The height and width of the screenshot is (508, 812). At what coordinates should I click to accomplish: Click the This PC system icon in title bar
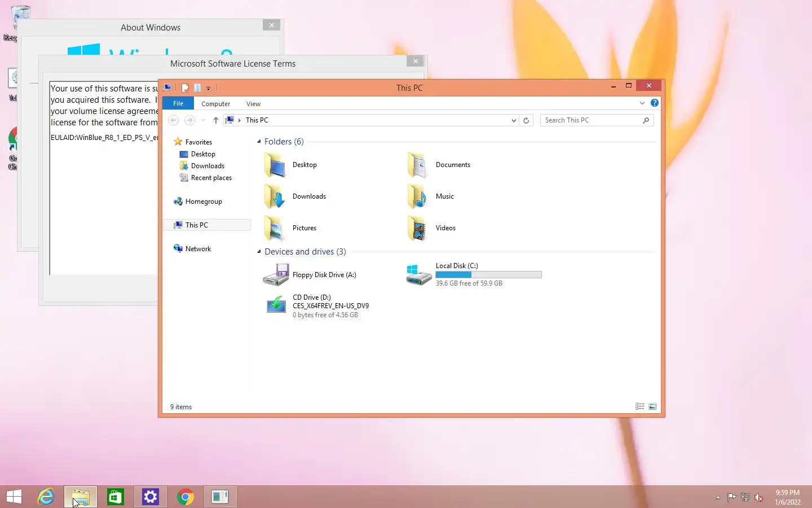167,87
